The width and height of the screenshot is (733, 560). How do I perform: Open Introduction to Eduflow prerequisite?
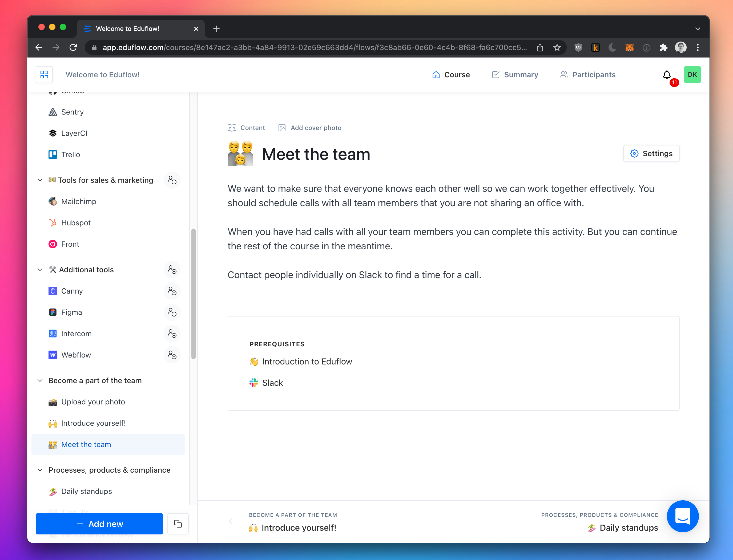(x=300, y=361)
